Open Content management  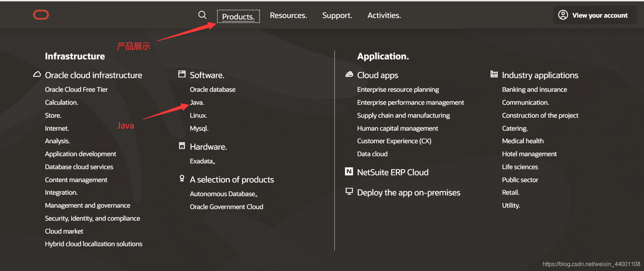76,180
